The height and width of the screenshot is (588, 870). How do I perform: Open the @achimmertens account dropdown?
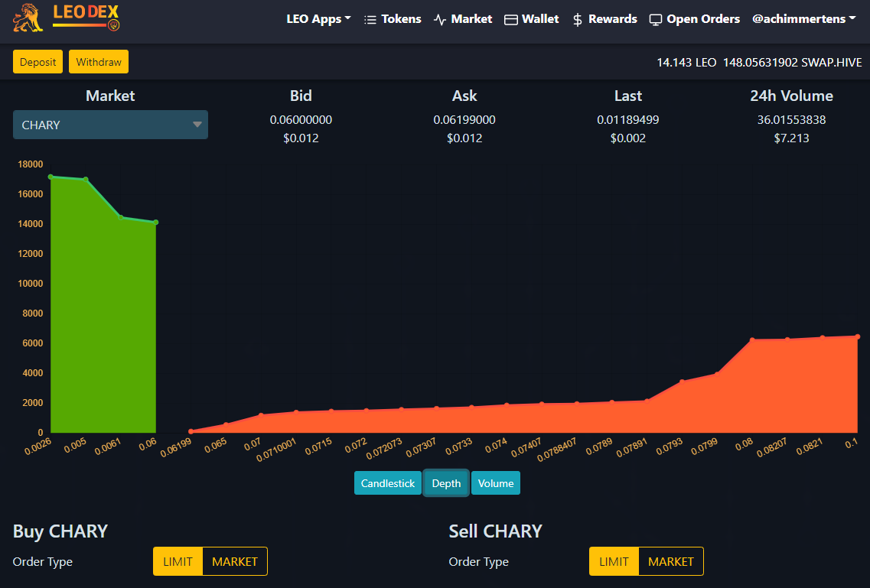(x=803, y=19)
